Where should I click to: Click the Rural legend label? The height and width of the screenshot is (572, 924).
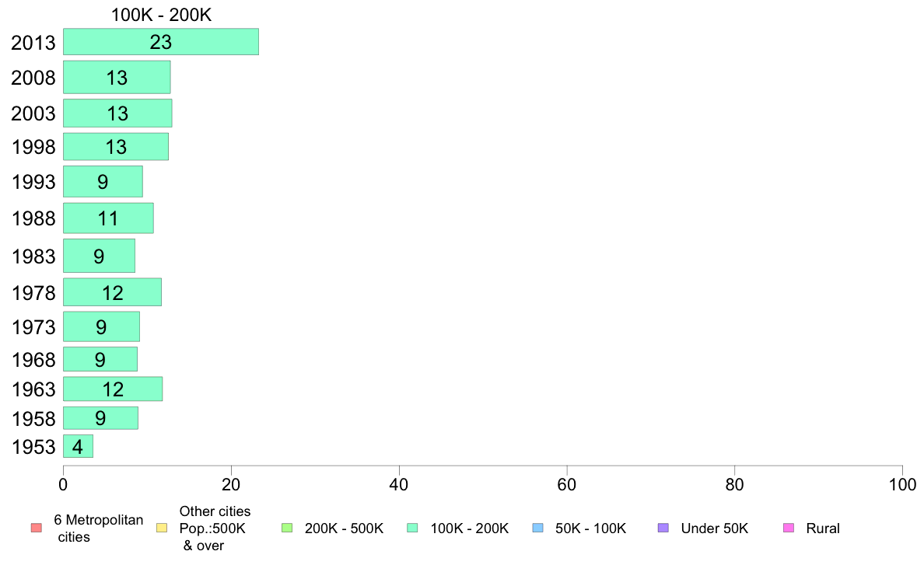(x=823, y=528)
